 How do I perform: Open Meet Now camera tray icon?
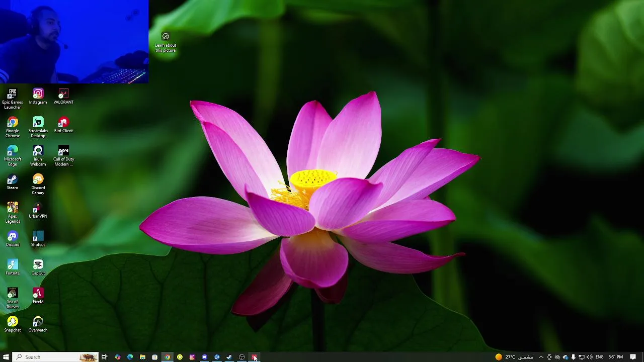549,357
